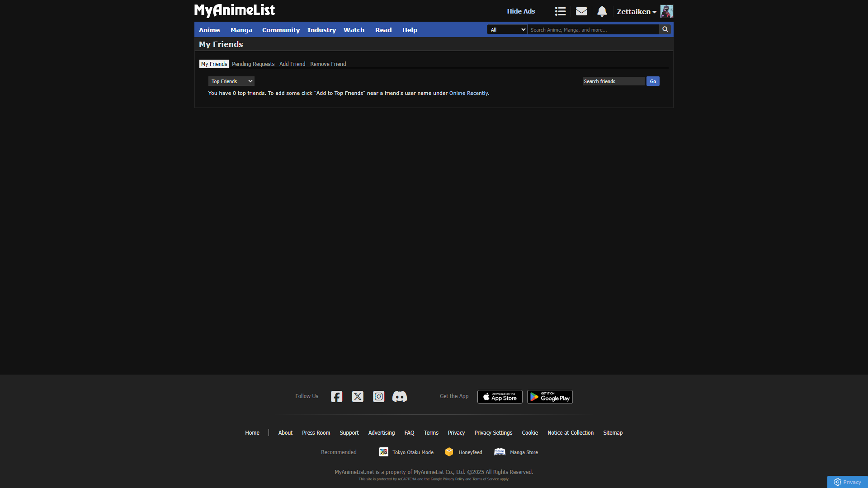
Task: Switch to the Add Friend tab
Action: point(292,64)
